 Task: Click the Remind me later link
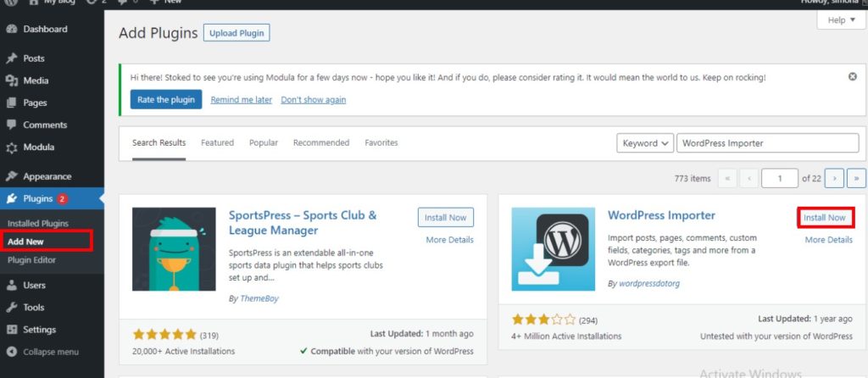(x=242, y=100)
